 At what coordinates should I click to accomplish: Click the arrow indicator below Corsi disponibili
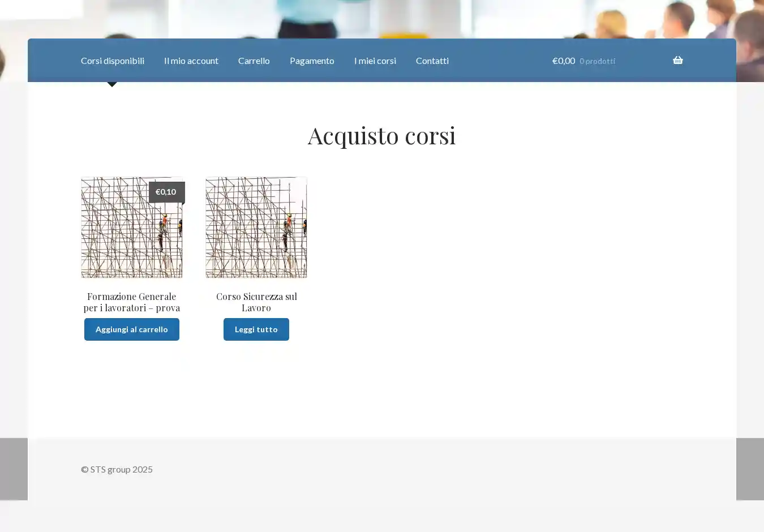point(112,84)
